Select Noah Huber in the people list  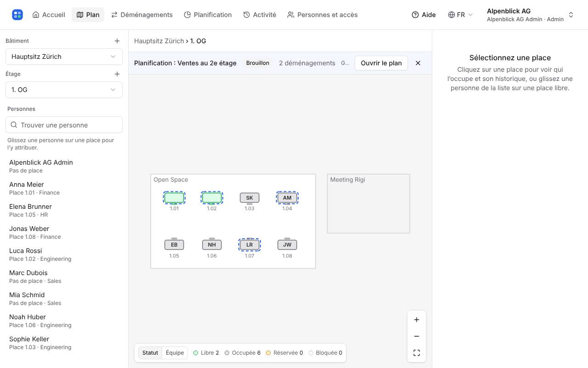(x=64, y=321)
